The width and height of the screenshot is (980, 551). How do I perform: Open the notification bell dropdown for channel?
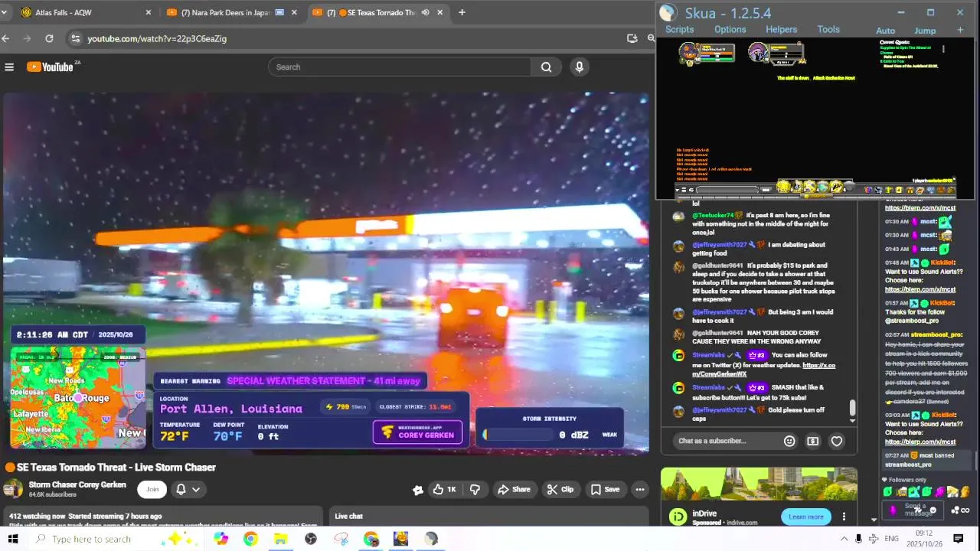188,490
